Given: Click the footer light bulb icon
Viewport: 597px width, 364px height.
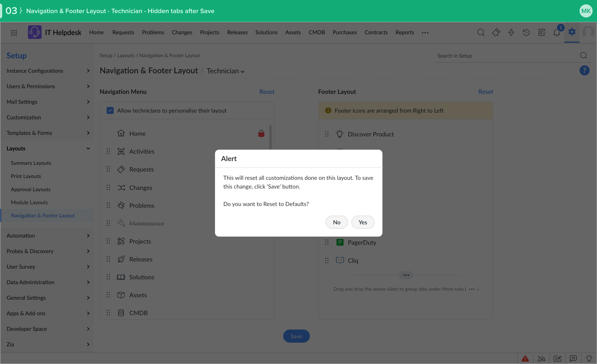Looking at the screenshot, I should [x=589, y=358].
